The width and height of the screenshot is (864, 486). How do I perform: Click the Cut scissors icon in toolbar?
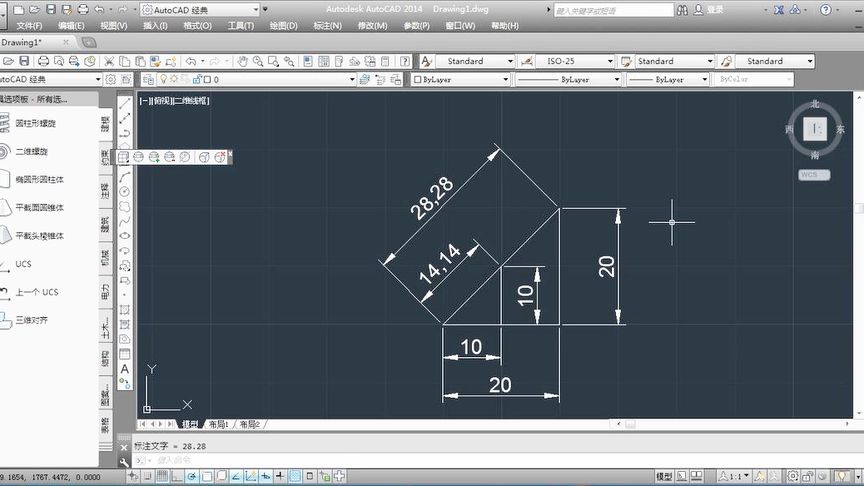[x=109, y=61]
